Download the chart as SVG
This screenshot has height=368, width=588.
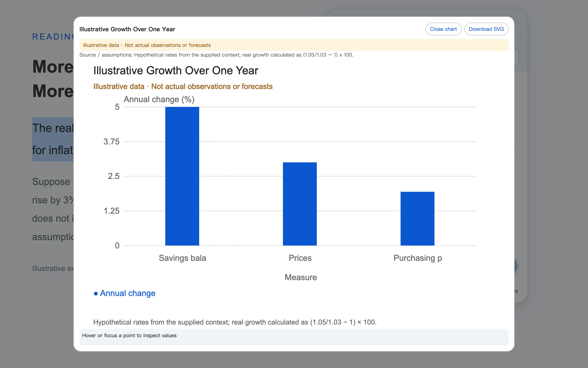tap(486, 29)
